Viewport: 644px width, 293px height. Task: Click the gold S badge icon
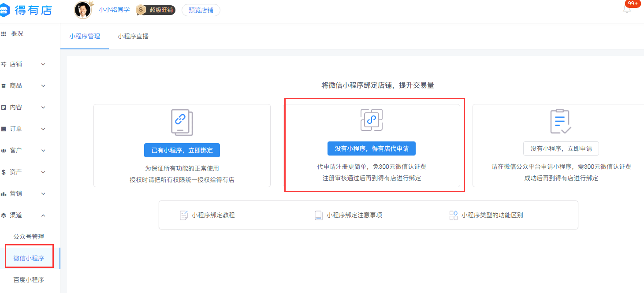click(141, 10)
